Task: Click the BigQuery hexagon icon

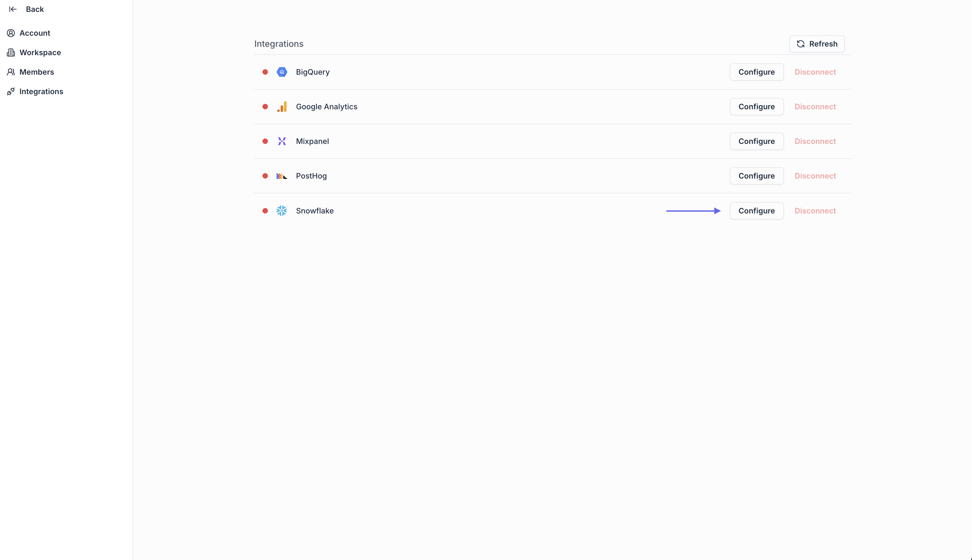Action: pos(282,72)
